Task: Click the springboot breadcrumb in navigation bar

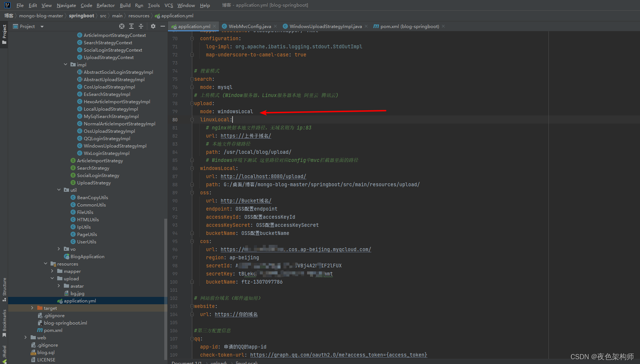Action: (81, 16)
